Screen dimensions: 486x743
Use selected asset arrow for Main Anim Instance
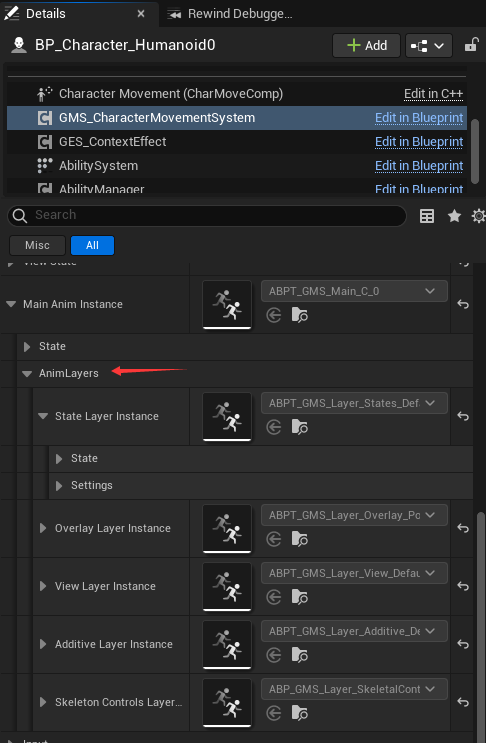pyautogui.click(x=274, y=315)
